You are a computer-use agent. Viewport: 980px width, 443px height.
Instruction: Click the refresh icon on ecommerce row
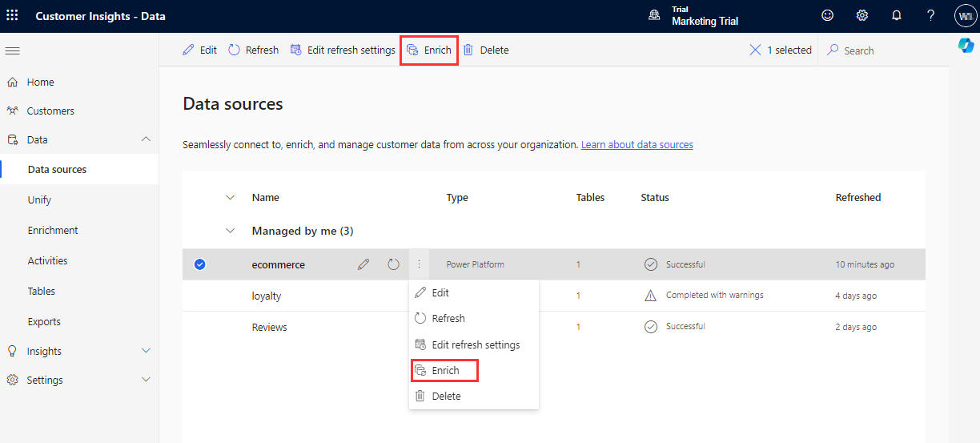(x=393, y=264)
